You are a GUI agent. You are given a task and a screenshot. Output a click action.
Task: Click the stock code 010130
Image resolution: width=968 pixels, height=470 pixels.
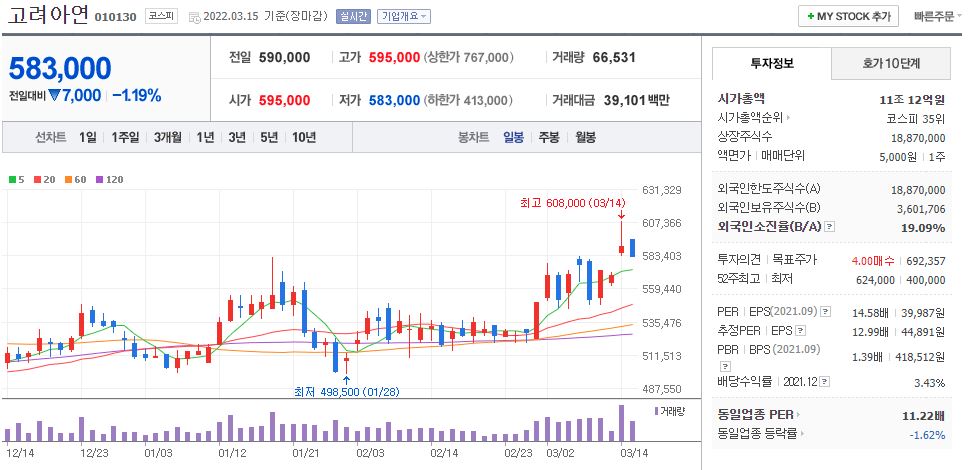click(115, 17)
